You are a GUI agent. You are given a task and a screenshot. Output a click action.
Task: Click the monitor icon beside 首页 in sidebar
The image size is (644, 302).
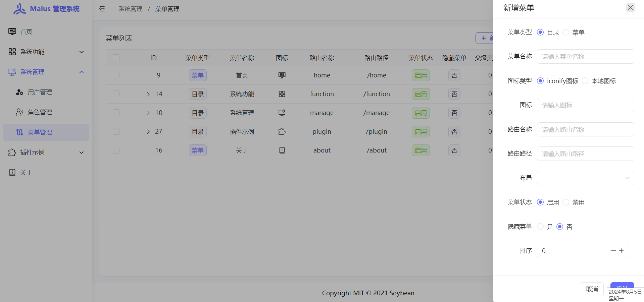click(12, 32)
